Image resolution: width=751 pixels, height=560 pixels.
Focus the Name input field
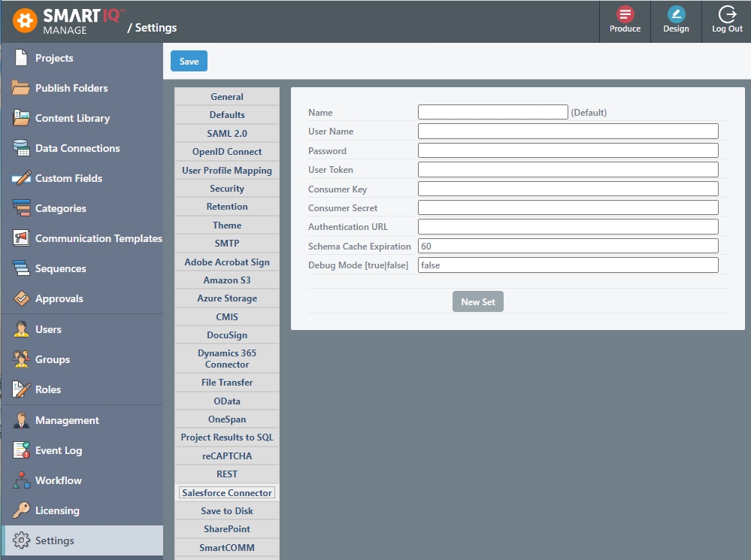click(493, 112)
